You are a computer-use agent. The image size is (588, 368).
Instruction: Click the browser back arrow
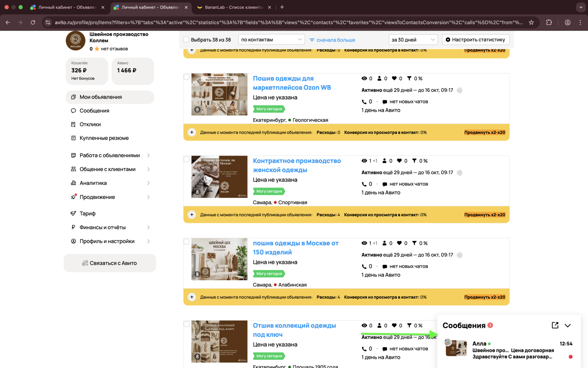point(8,22)
